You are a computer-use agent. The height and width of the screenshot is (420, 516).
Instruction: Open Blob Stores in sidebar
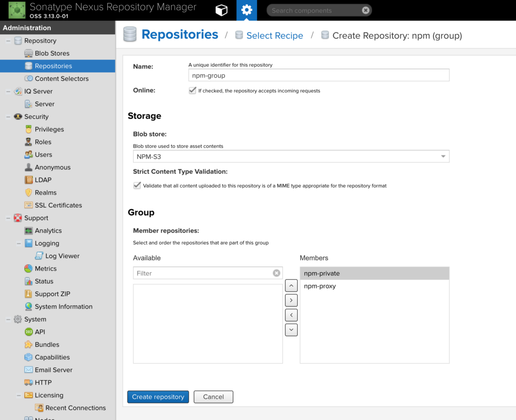point(52,53)
